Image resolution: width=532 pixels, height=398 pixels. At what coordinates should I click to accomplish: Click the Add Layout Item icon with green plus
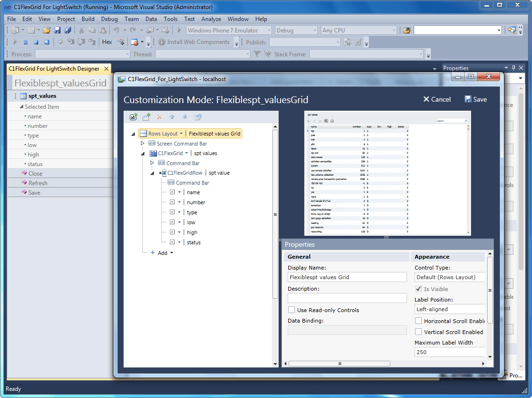tap(146, 117)
